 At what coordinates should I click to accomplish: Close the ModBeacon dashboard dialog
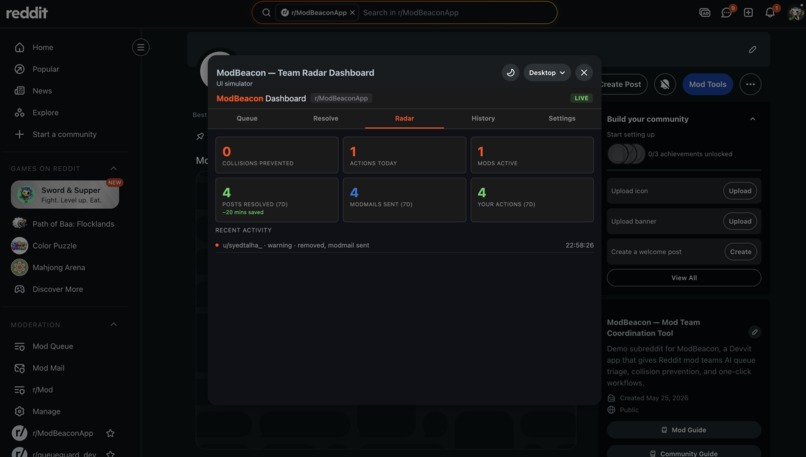point(584,72)
